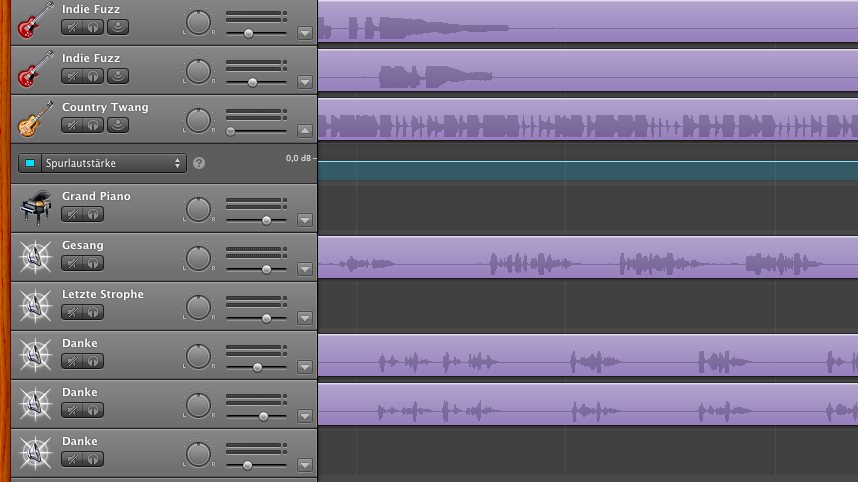This screenshot has width=858, height=482.
Task: Mute the Letzte Strophe track
Action: [72, 312]
